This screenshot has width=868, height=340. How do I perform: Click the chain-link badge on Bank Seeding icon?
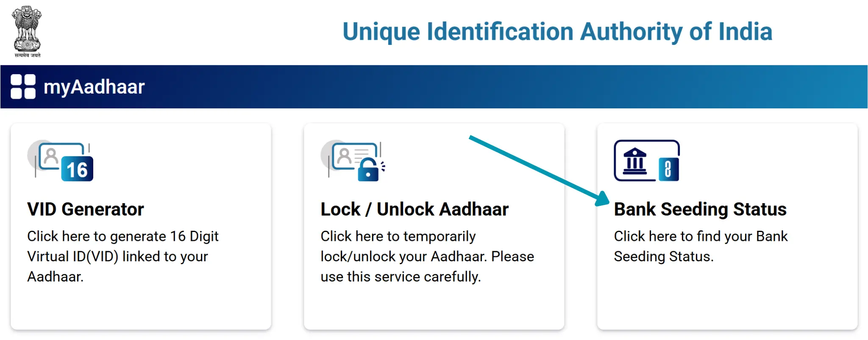click(668, 169)
